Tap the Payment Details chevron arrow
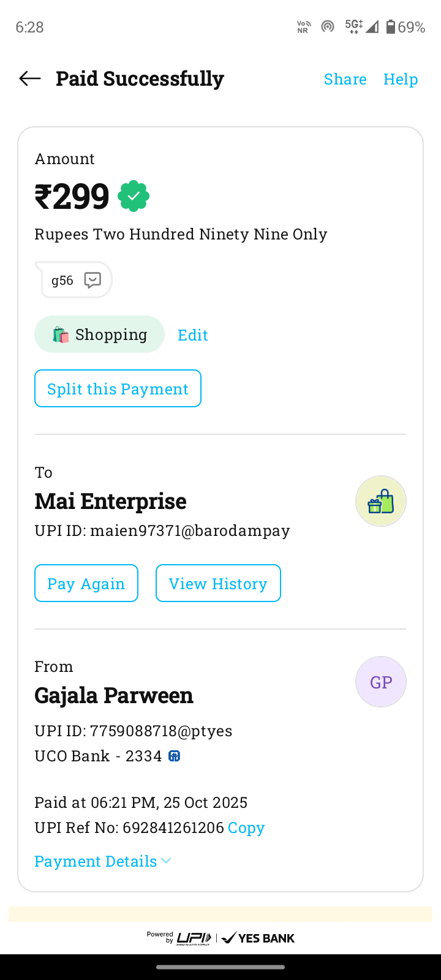Viewport: 441px width, 980px height. (x=166, y=861)
